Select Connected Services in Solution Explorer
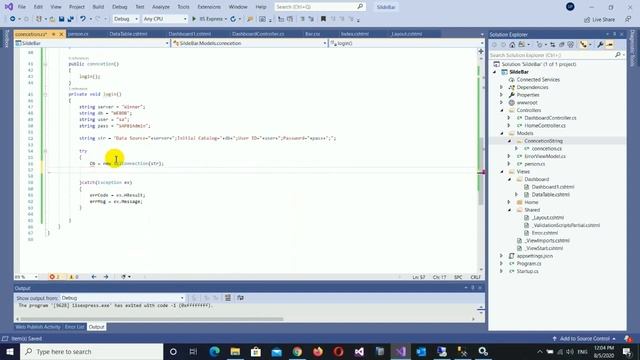 538,80
